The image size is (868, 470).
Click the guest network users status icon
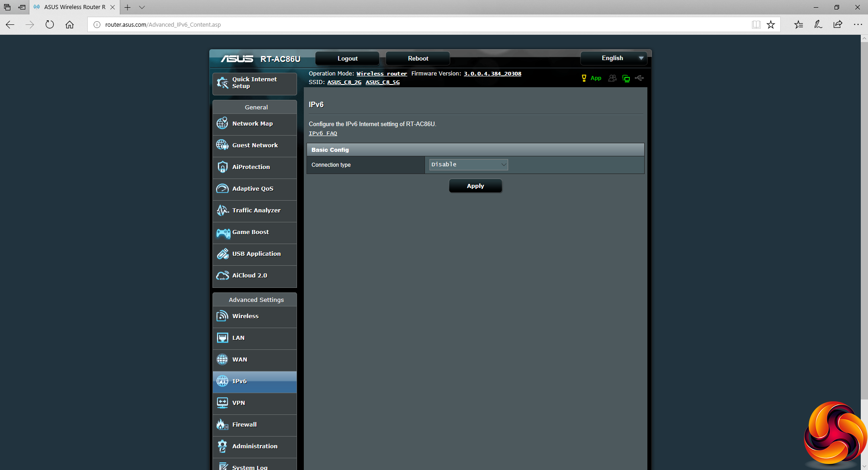(x=612, y=78)
